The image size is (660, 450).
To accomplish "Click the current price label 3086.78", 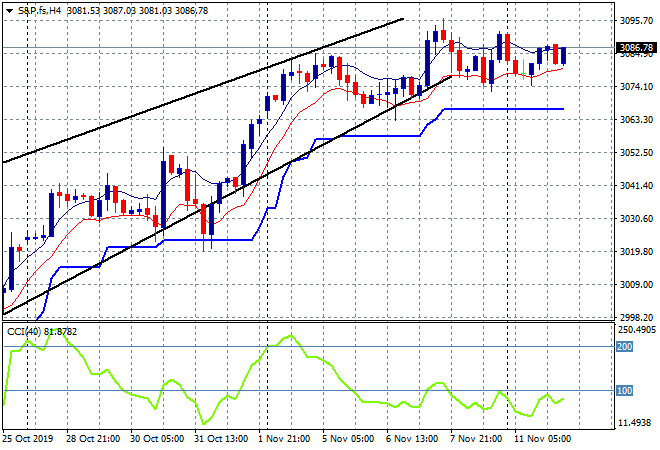I will [x=636, y=47].
